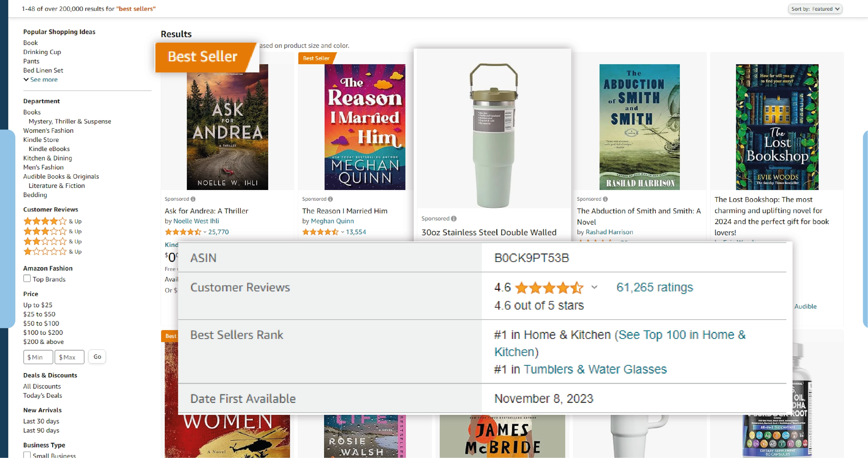Expand rating chevron beside 4.6 stars
Viewport: 868px width, 458px height.
[x=594, y=287]
